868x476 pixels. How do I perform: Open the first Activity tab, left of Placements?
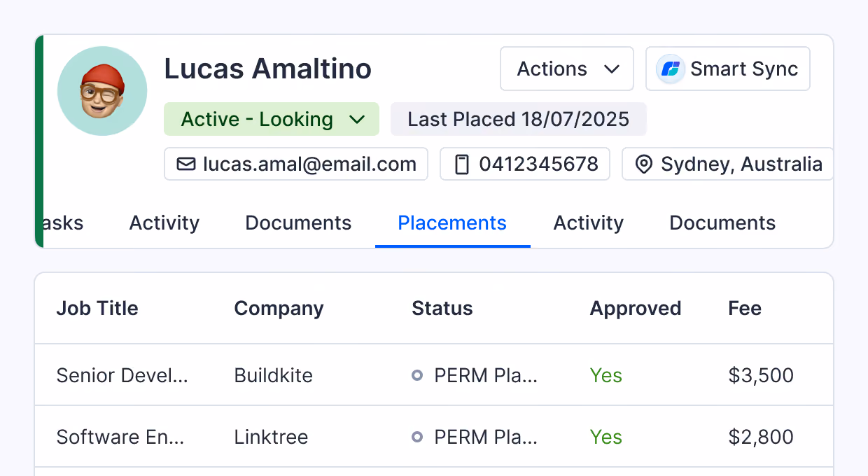point(164,223)
